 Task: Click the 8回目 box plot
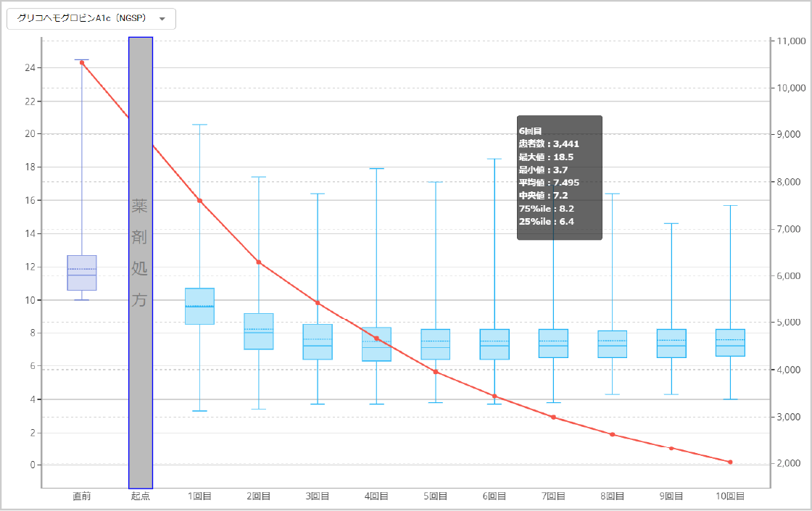pos(613,344)
